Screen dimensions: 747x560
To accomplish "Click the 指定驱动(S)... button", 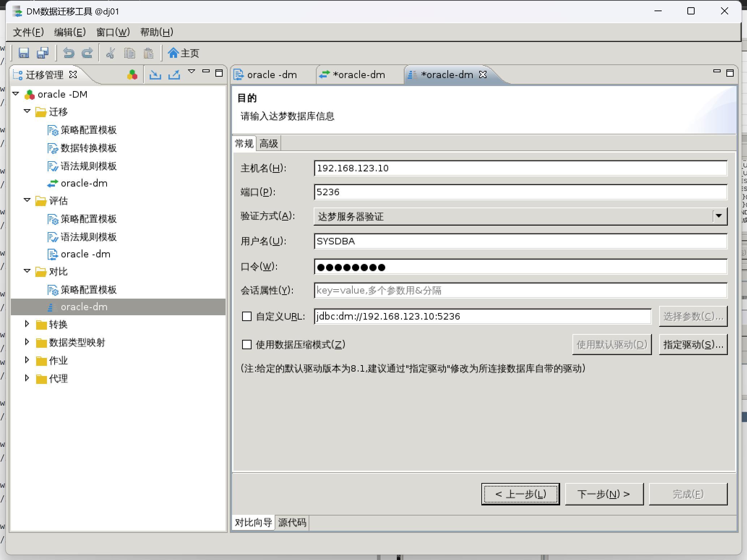I will 693,345.
